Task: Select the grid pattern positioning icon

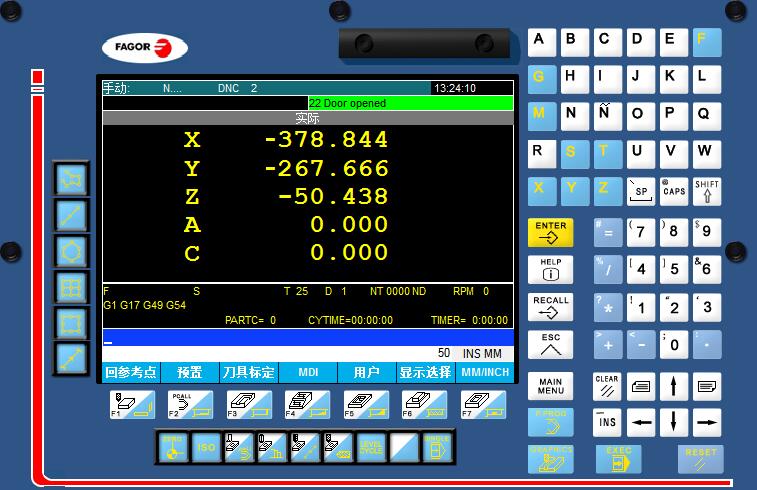Action: click(71, 288)
